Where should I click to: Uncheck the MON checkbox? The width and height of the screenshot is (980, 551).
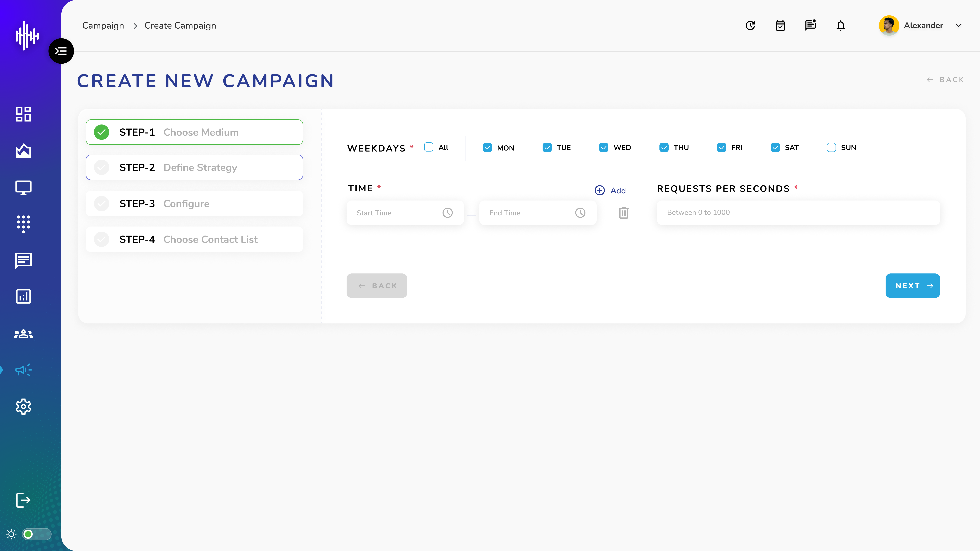pyautogui.click(x=487, y=148)
